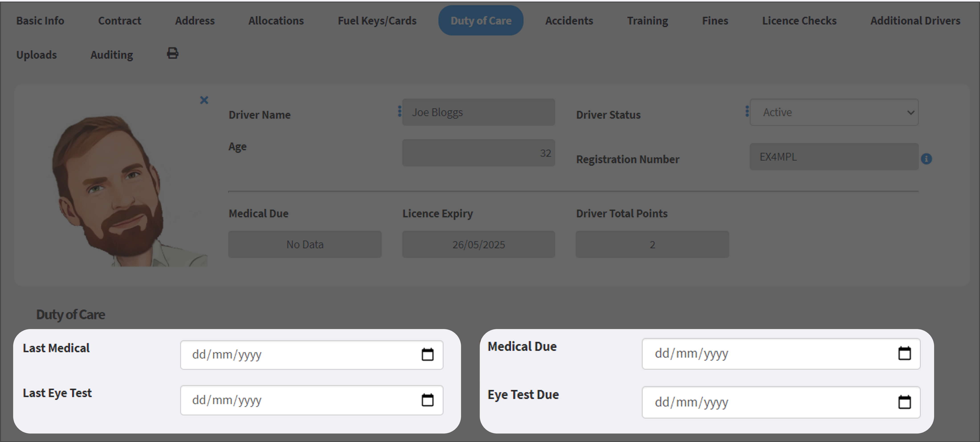Select the Allocations tab
The height and width of the screenshot is (442, 980).
pos(276,20)
